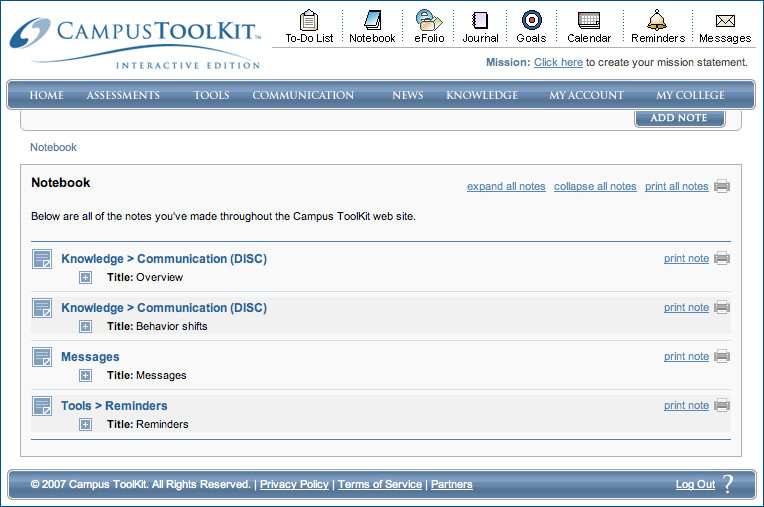Open the Journal icon
Image resolution: width=764 pixels, height=507 pixels.
point(480,20)
